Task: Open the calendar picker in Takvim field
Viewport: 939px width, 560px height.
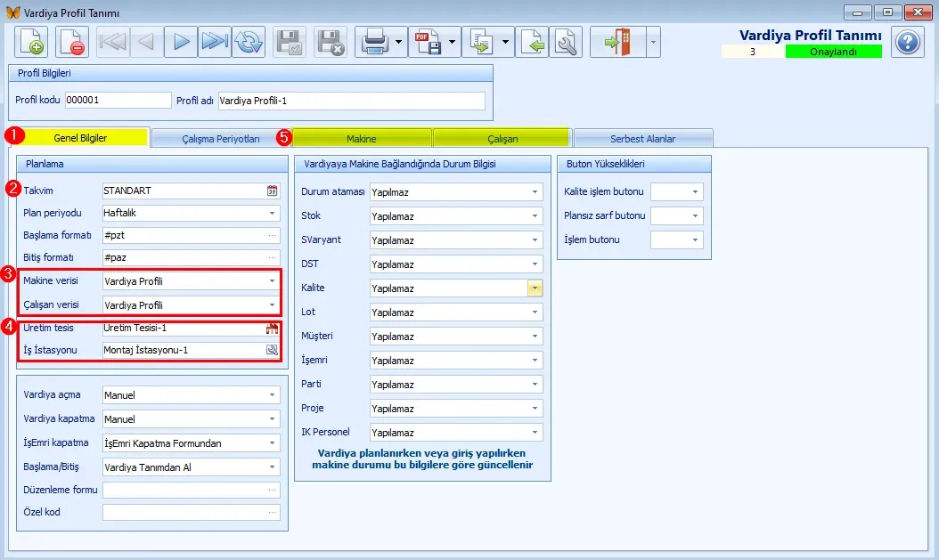Action: [273, 191]
